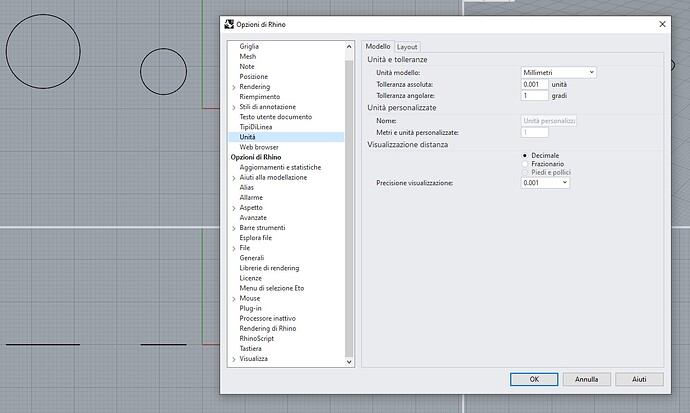Click the custom unit Nome field
This screenshot has height=413, width=690.
(549, 121)
